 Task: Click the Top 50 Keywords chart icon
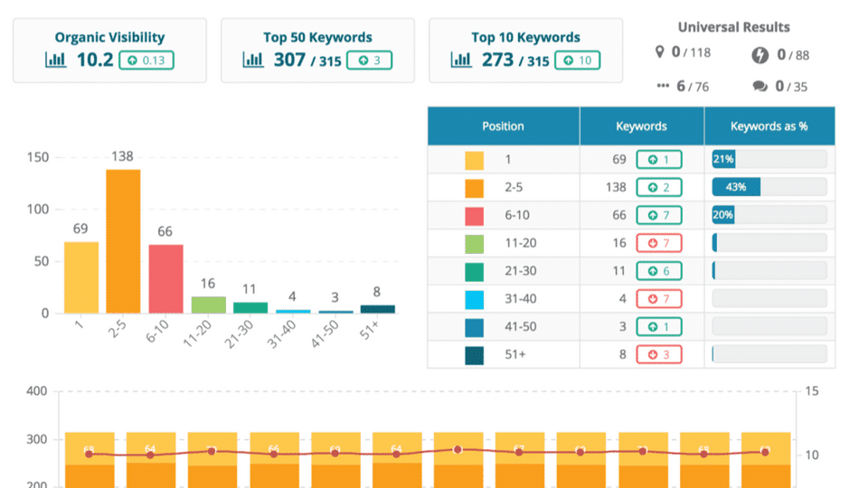(254, 61)
